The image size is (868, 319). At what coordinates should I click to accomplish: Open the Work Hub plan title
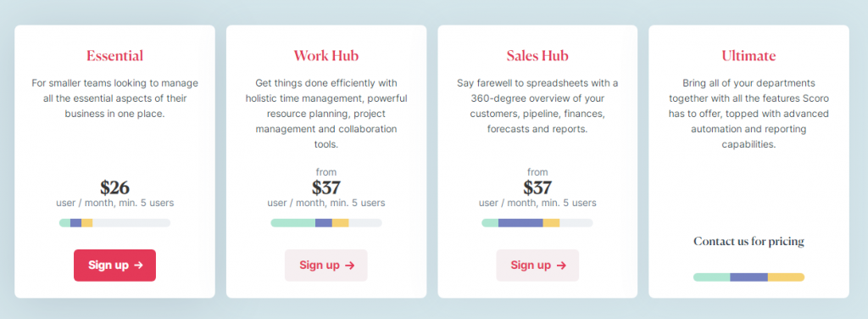coord(326,56)
